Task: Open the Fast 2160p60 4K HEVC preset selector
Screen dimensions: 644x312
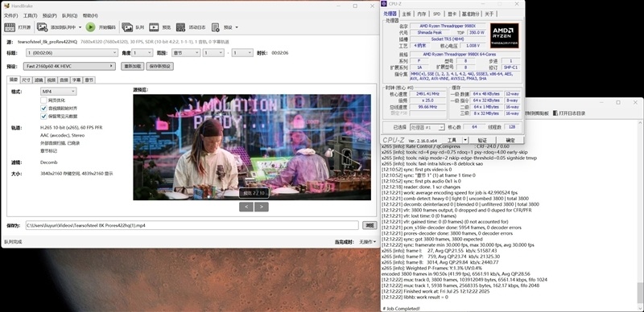Action: click(69, 66)
